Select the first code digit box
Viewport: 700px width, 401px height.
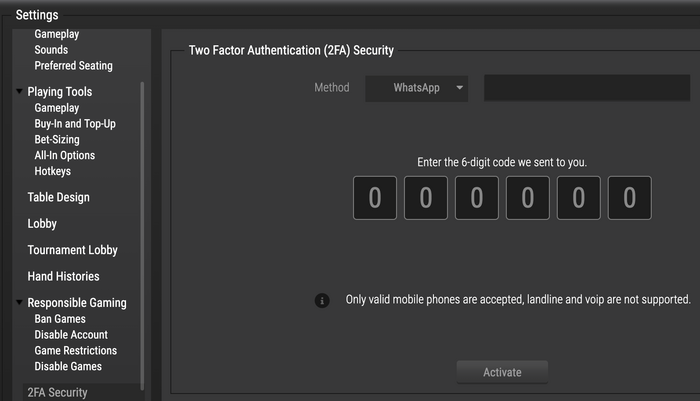[375, 198]
